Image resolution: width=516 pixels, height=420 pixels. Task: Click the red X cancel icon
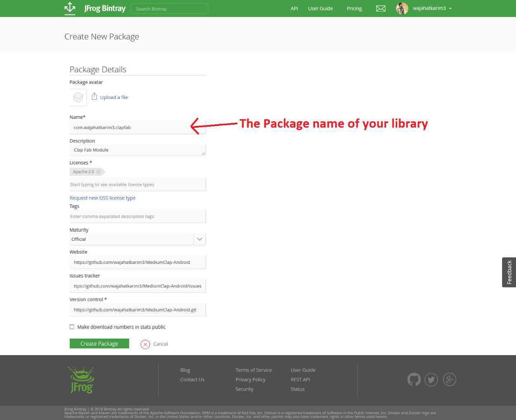[x=145, y=344]
